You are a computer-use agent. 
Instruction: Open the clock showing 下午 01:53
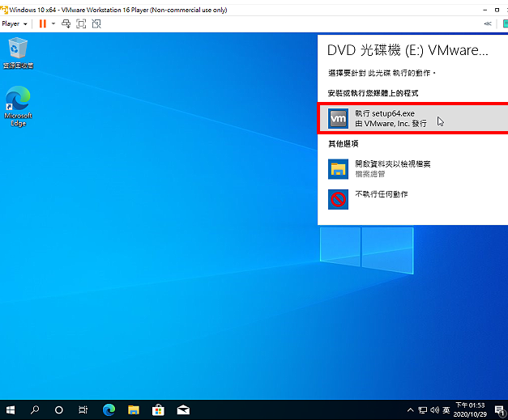[x=470, y=409]
